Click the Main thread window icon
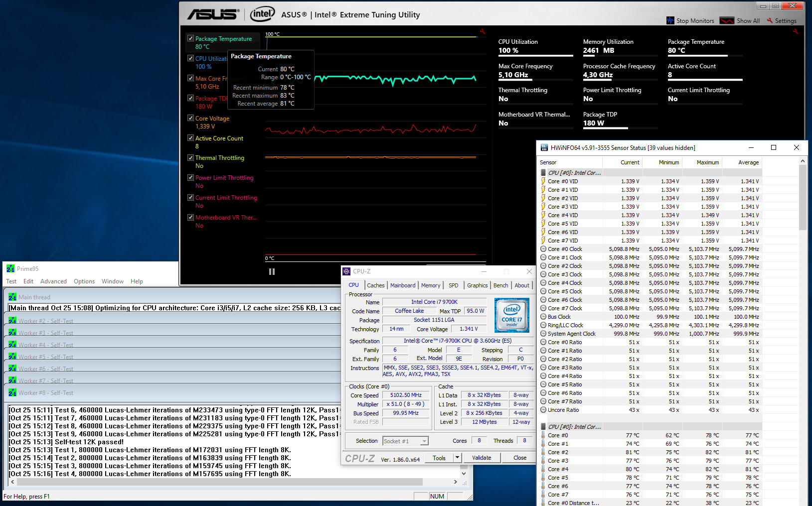Screen dimensions: 812x506 click(x=12, y=297)
